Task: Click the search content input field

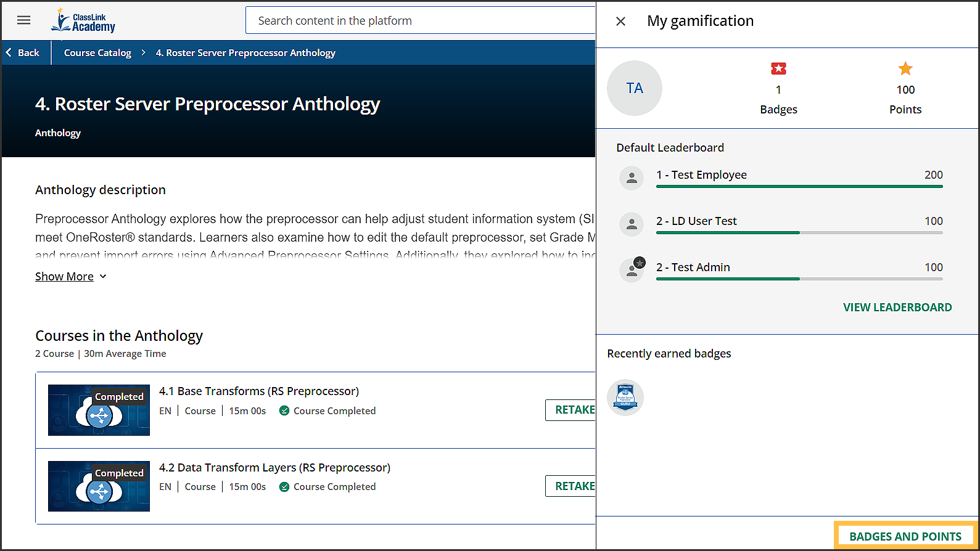Action: [x=419, y=21]
